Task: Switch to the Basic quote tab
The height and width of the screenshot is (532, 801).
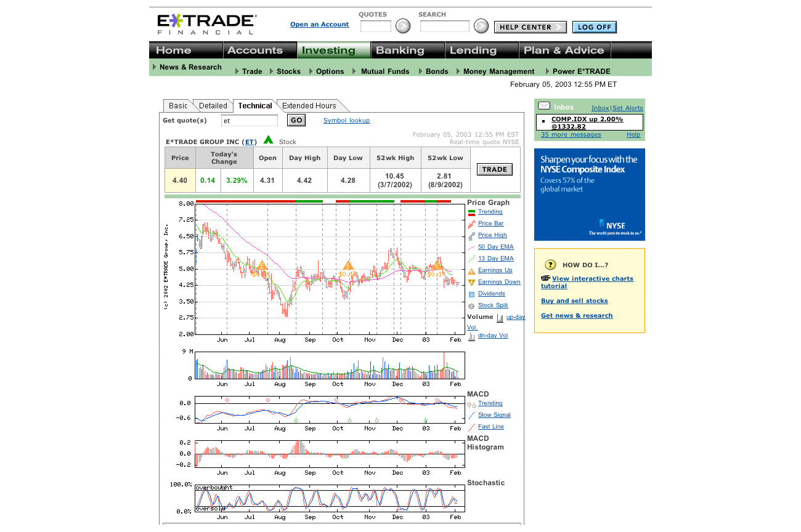Action: pos(178,106)
